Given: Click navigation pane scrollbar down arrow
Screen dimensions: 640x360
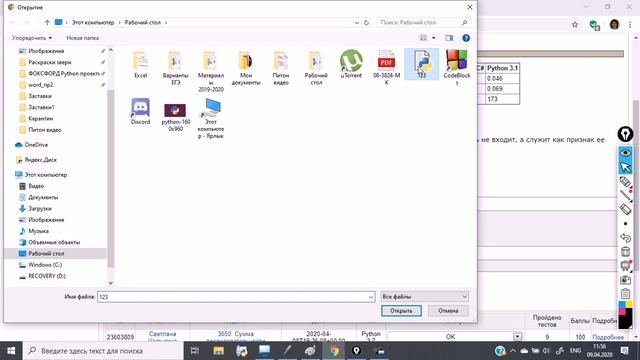Looking at the screenshot, I should coord(111,283).
